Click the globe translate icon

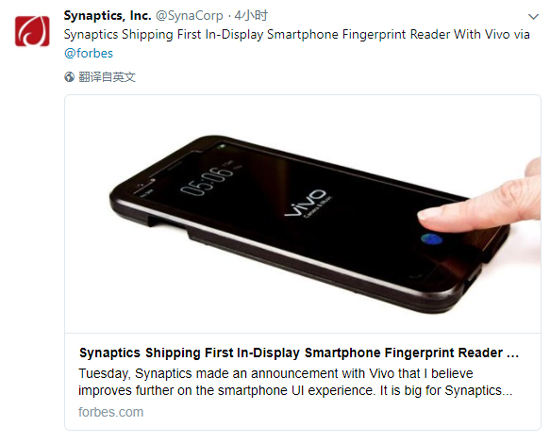(69, 77)
